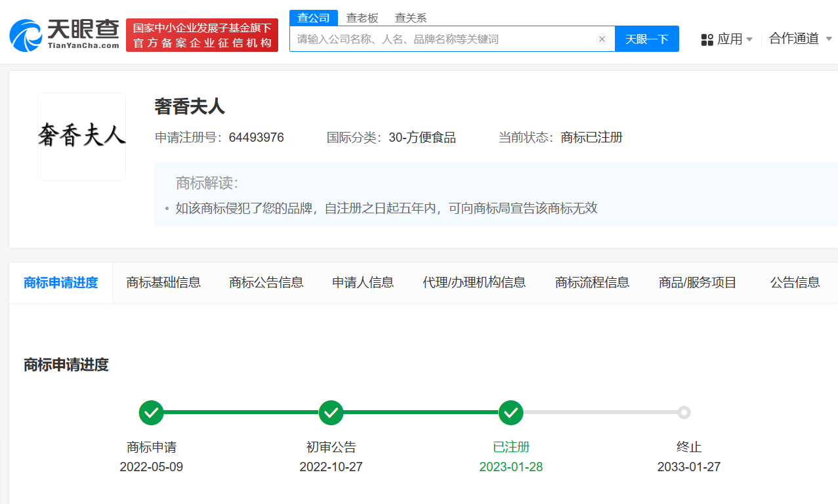Select the 已注册 green check step
Viewport: 838px width, 504px height.
pyautogui.click(x=511, y=413)
